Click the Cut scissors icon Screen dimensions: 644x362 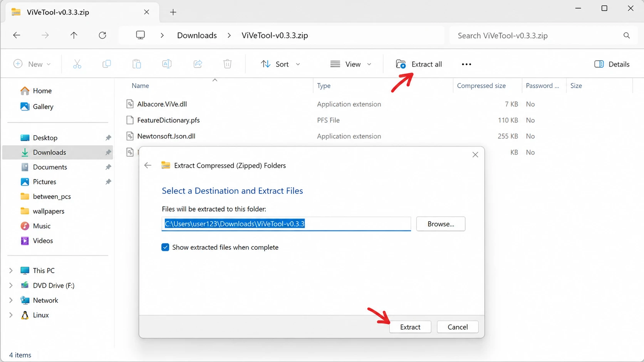(77, 64)
